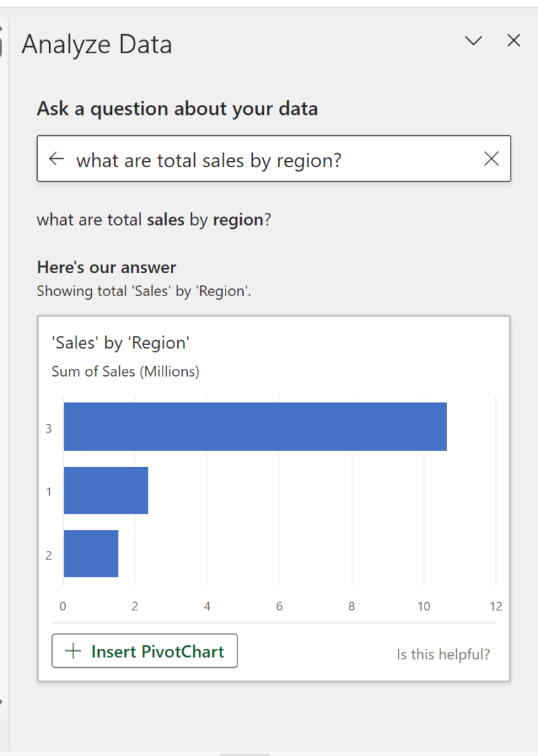Close the Analyze Data pane
This screenshot has height=756, width=538.
click(514, 41)
